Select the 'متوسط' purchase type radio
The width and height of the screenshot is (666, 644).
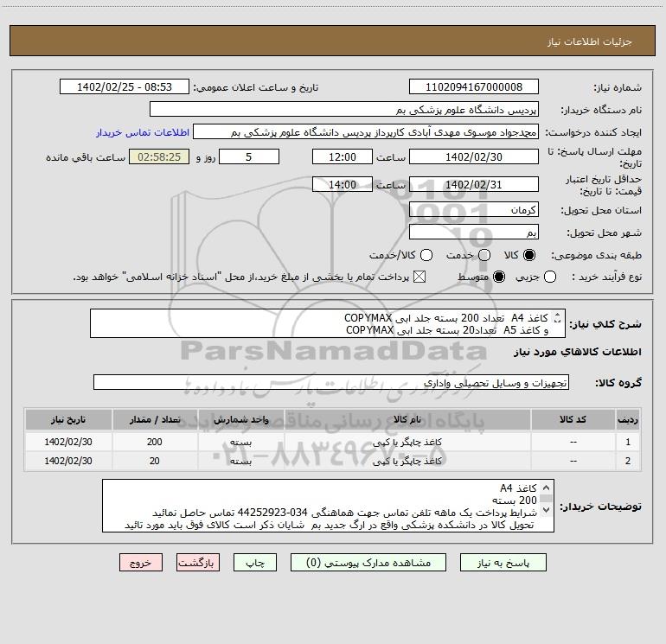(x=499, y=277)
